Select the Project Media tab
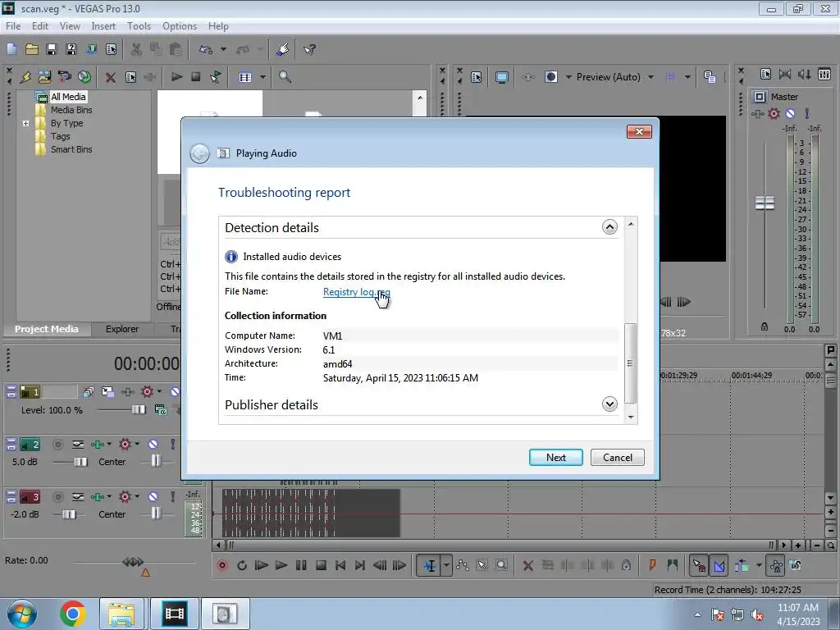This screenshot has width=840, height=630. point(46,329)
